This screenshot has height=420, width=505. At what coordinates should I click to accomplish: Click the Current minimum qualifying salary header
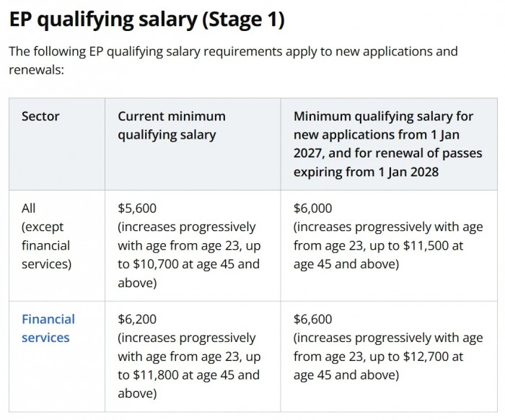coord(172,126)
